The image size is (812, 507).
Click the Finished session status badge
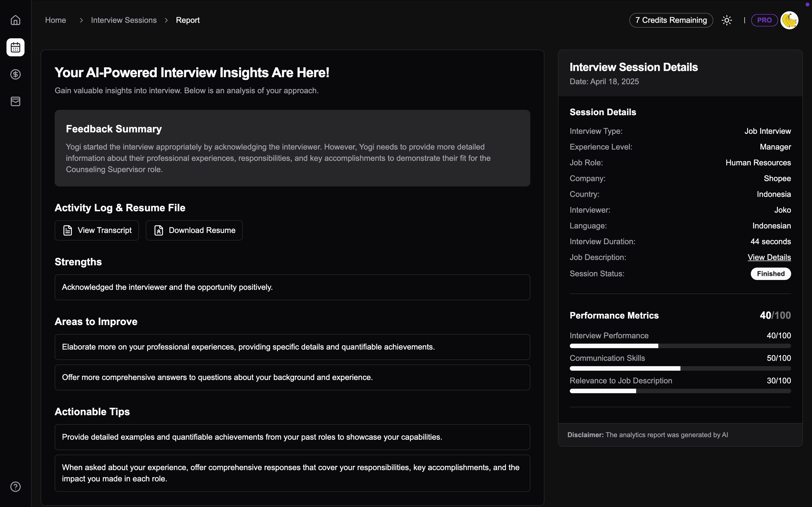tap(770, 273)
